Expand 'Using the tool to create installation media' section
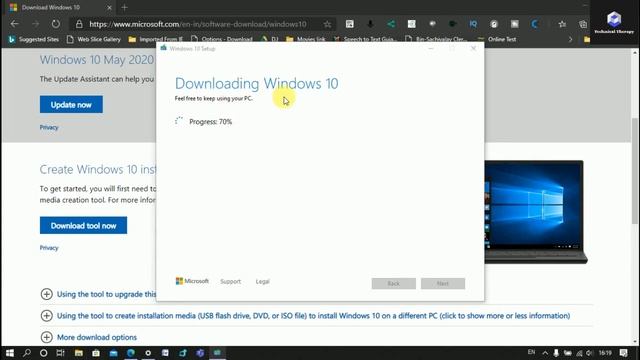This screenshot has height=360, width=640. coord(305,316)
